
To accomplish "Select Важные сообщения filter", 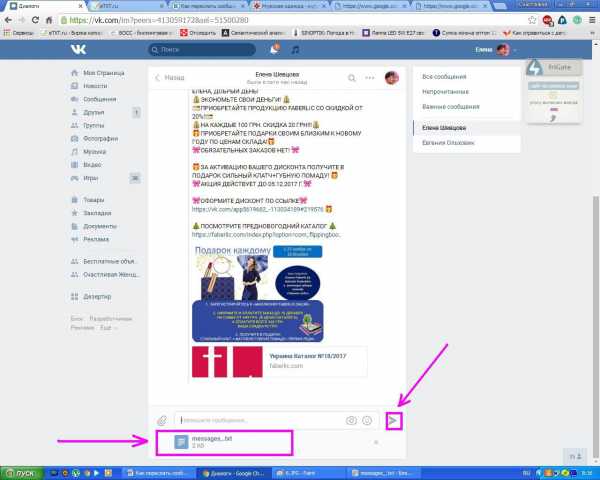I will (x=450, y=107).
